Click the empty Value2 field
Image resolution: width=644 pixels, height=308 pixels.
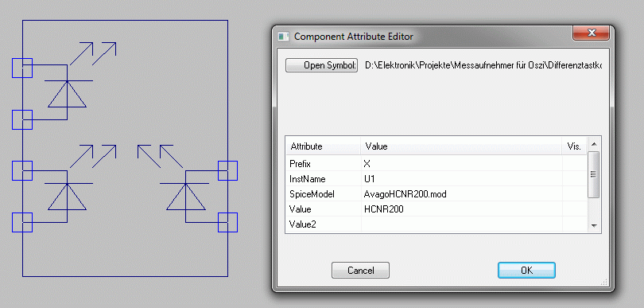pyautogui.click(x=461, y=224)
